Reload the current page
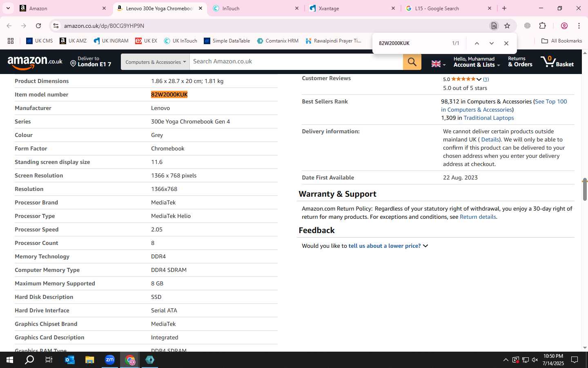Screen dimensions: 588x368 (38, 26)
